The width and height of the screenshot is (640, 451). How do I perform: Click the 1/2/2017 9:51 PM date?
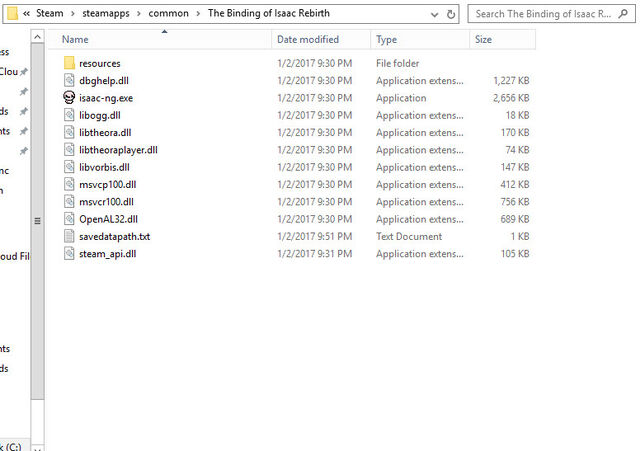coord(314,236)
